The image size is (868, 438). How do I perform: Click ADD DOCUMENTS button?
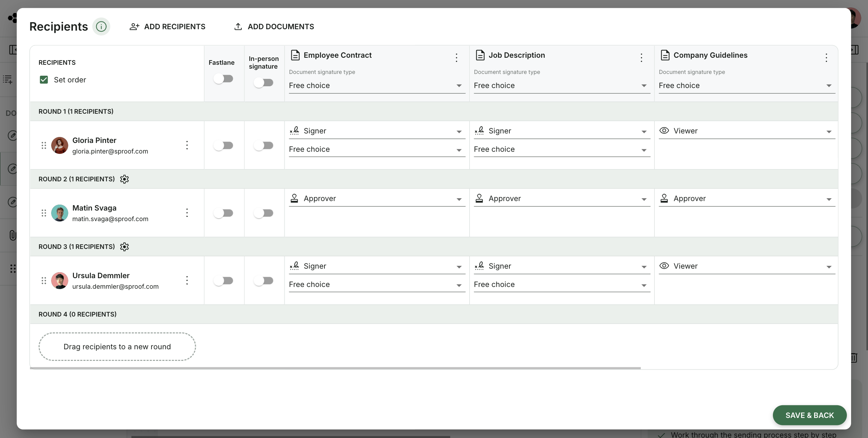274,27
